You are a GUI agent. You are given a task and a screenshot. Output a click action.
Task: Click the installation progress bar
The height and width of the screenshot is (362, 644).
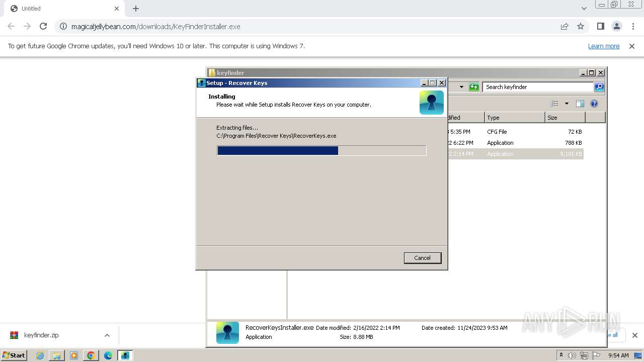(x=321, y=150)
